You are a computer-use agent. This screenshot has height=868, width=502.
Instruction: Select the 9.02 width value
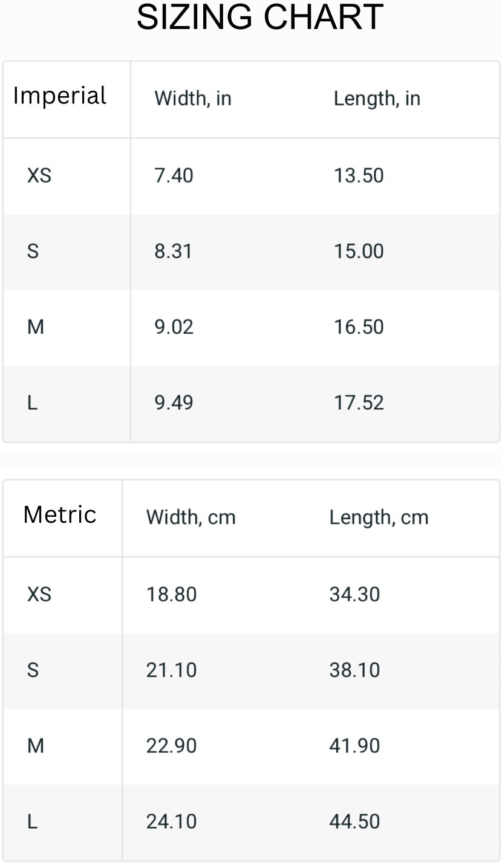(x=174, y=327)
